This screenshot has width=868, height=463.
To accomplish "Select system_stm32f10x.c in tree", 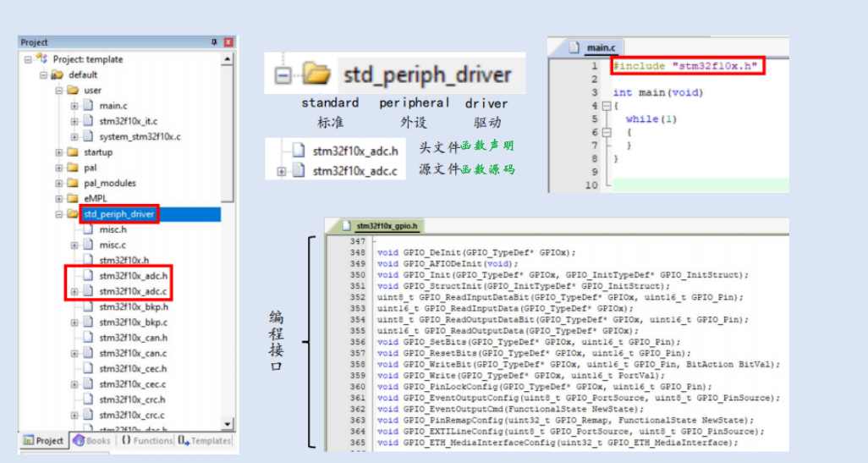I will 140,137.
